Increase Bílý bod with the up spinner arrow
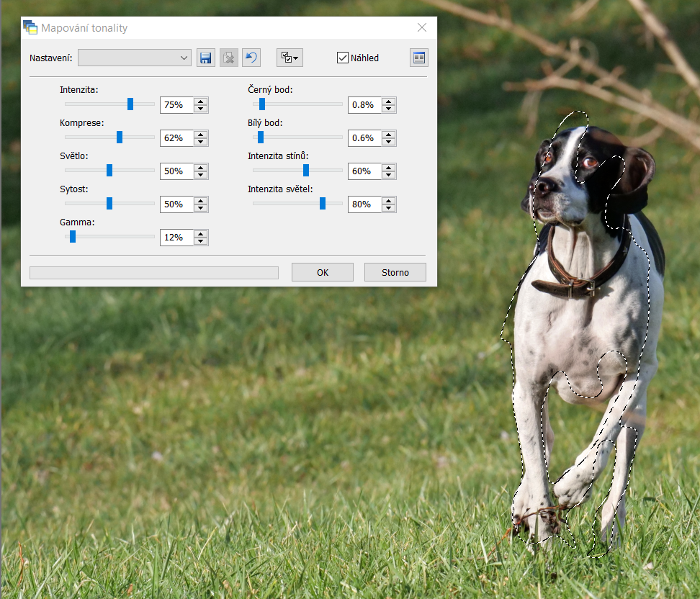Viewport: 700px width, 599px height. coord(389,135)
